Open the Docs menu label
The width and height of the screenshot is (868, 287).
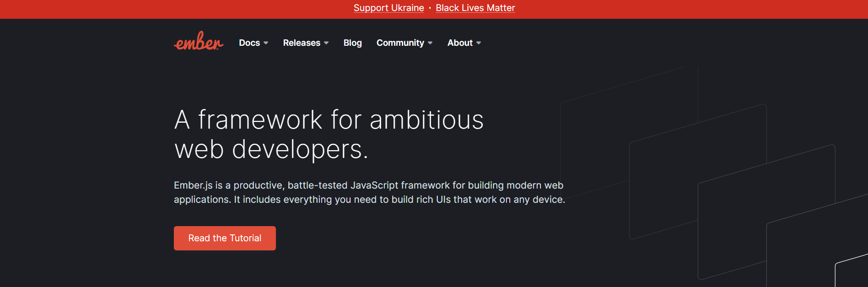[x=249, y=43]
